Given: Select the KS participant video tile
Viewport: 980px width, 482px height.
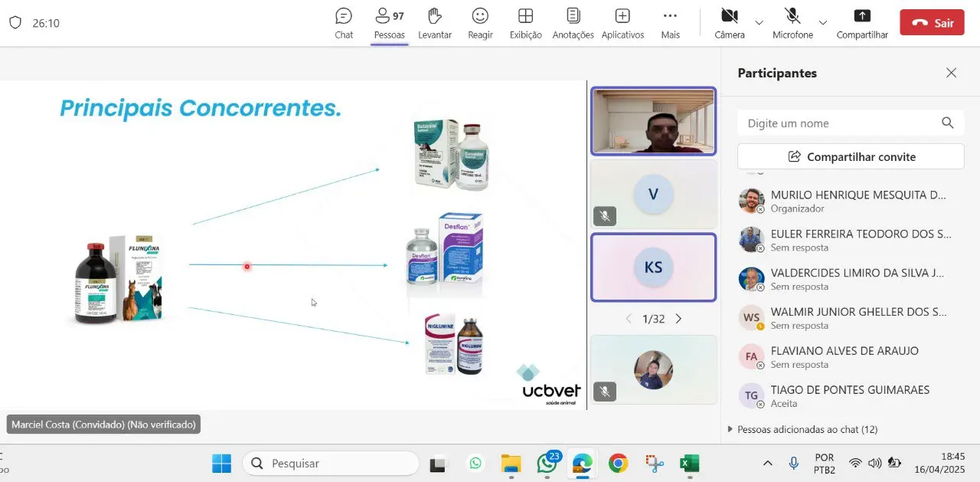Looking at the screenshot, I should coord(653,267).
